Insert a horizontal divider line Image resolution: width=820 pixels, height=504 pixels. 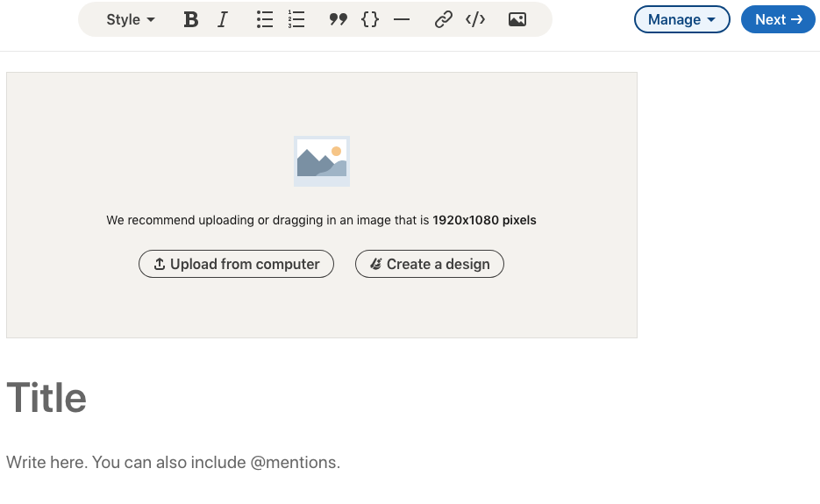(x=402, y=20)
